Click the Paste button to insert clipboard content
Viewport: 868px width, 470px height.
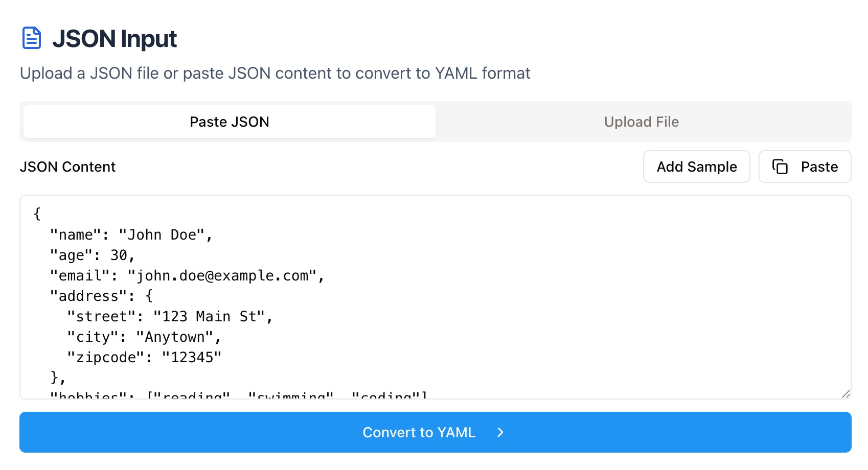(x=805, y=167)
